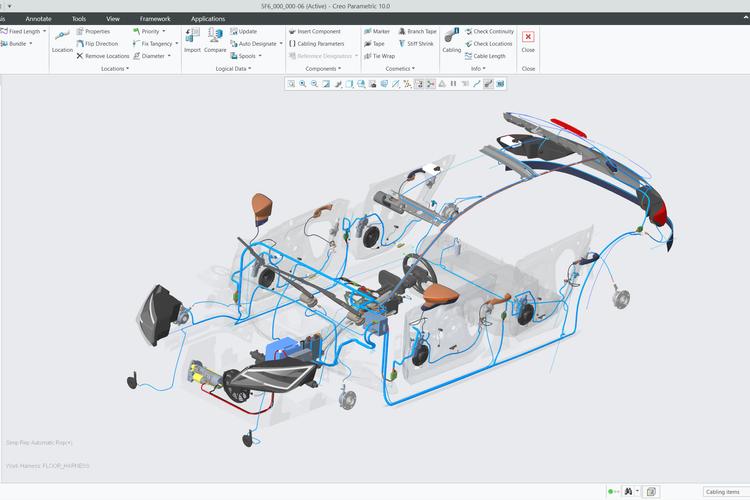This screenshot has height=500, width=750.
Task: Click the binoculars search icon in status bar
Action: [629, 491]
